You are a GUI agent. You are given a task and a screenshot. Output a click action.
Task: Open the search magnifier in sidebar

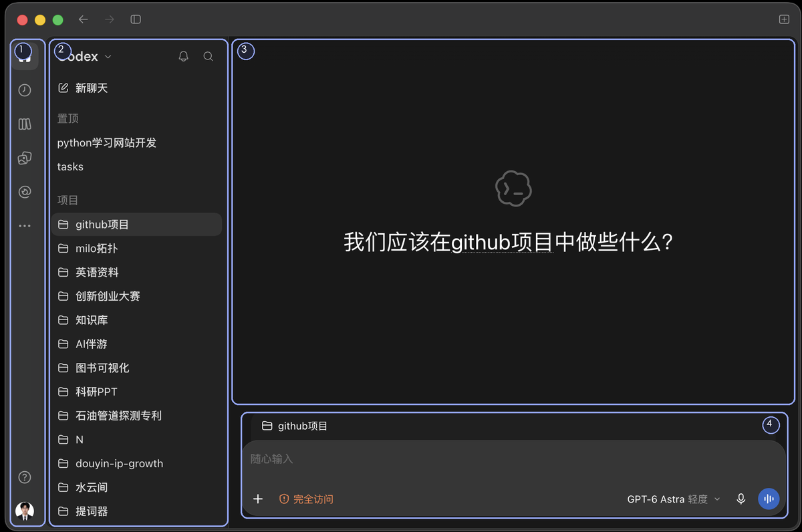[x=209, y=57]
